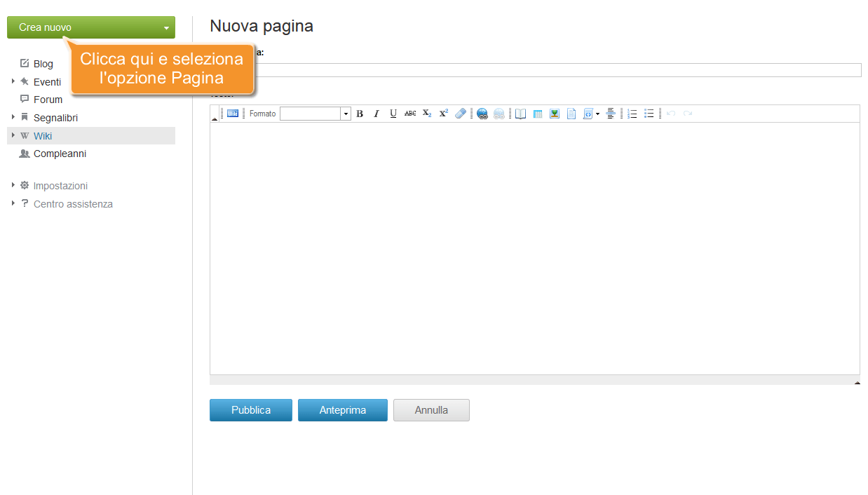Viewport: 868px width, 495px height.
Task: Toggle bold formatting
Action: pyautogui.click(x=360, y=114)
